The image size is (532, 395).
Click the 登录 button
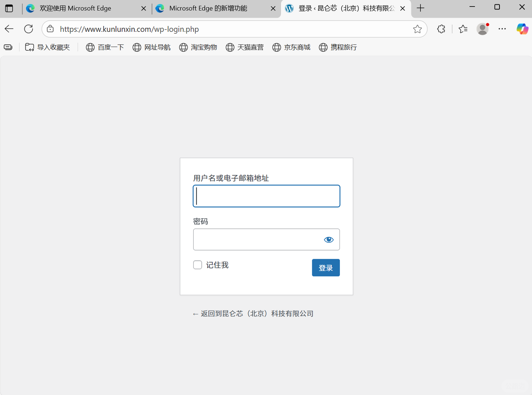click(x=326, y=268)
